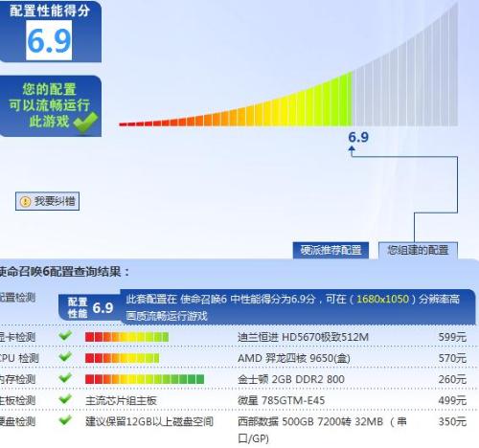Switch to the 硬派推荐配置 tab
This screenshot has height=448, width=479.
pos(331,250)
